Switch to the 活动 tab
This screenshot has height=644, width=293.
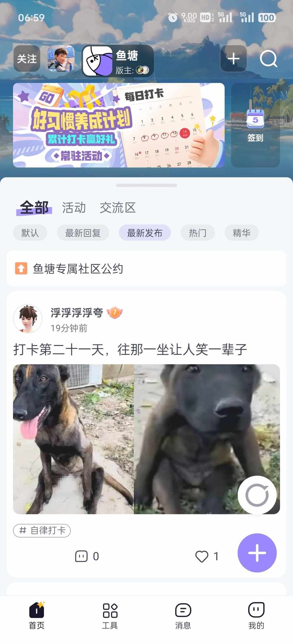tap(74, 207)
